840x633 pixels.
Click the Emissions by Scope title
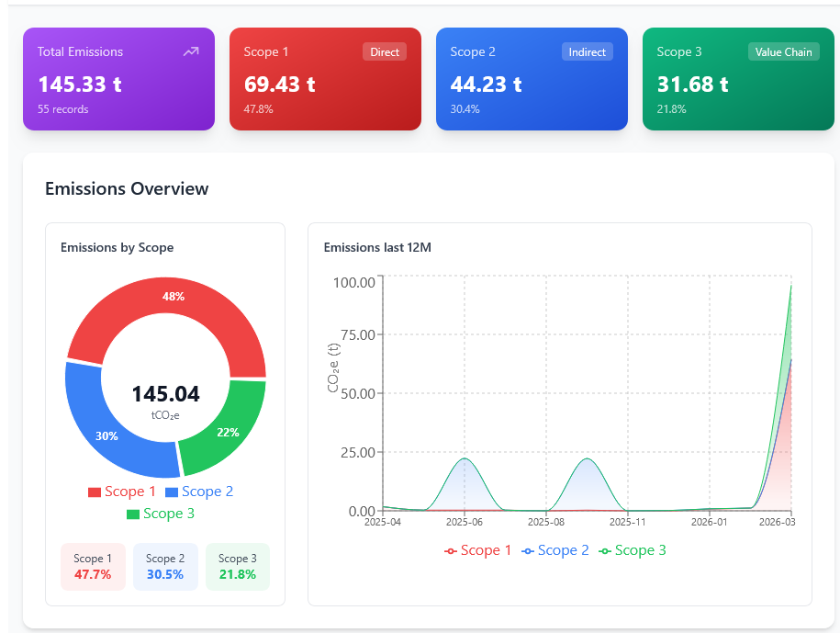pos(117,247)
